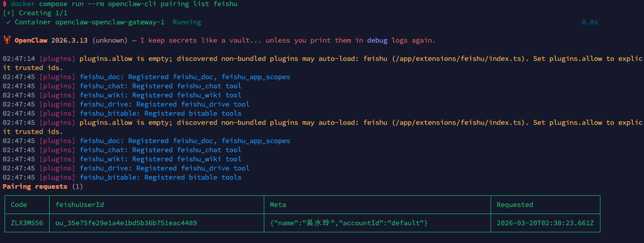Click the 0.0s elapsed time

590,22
